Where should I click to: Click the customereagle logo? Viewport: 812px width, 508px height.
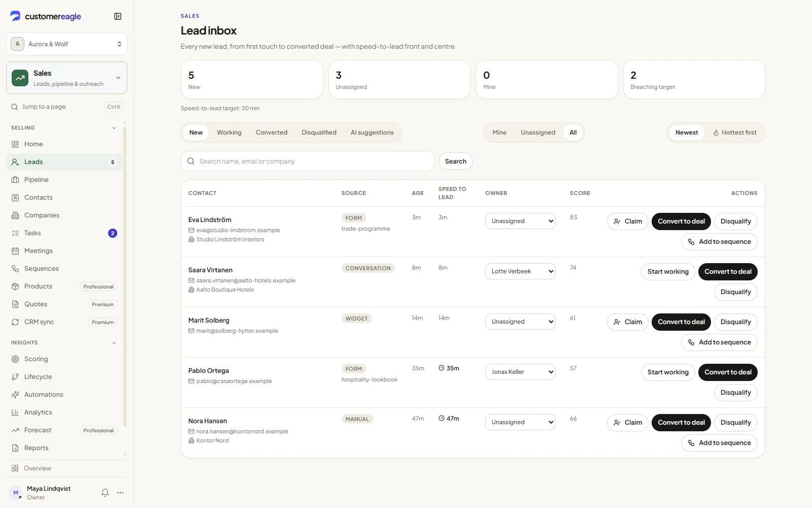[46, 16]
